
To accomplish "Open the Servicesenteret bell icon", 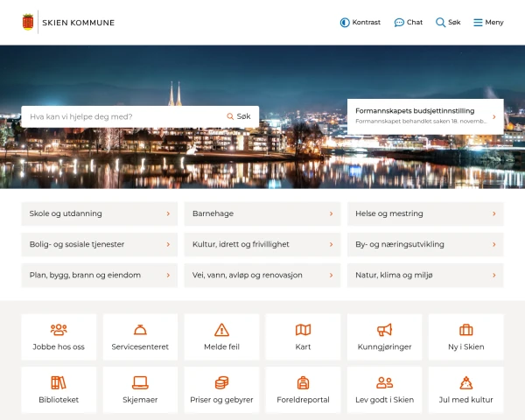I will pos(140,330).
